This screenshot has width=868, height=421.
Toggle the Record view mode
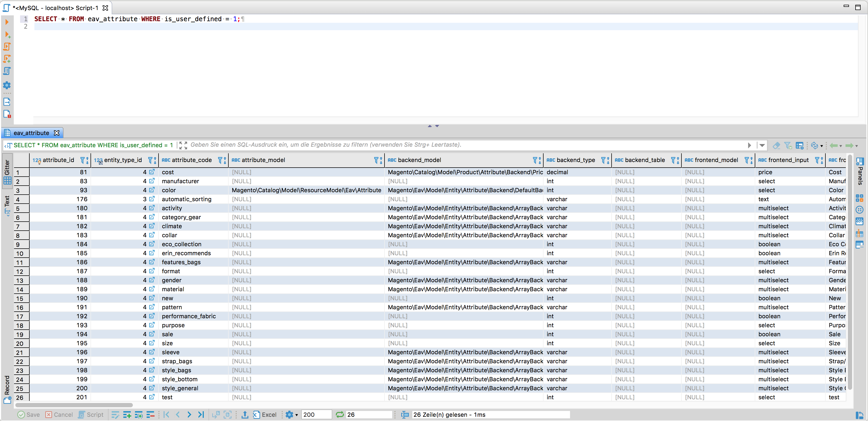(7, 389)
